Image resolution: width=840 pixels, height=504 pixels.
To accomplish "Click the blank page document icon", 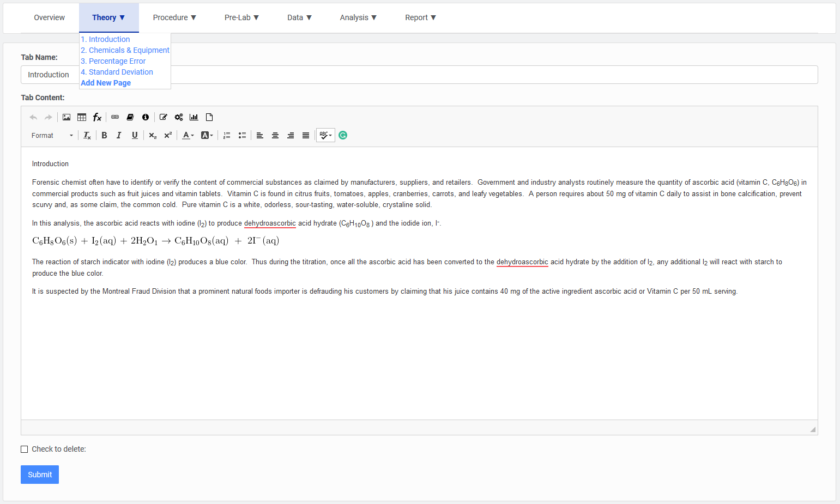I will click(x=209, y=117).
